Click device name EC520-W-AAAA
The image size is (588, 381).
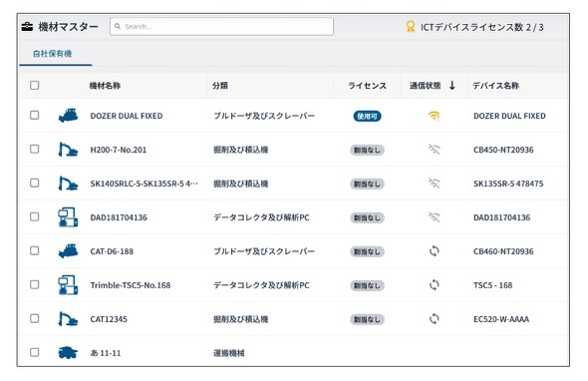(501, 319)
